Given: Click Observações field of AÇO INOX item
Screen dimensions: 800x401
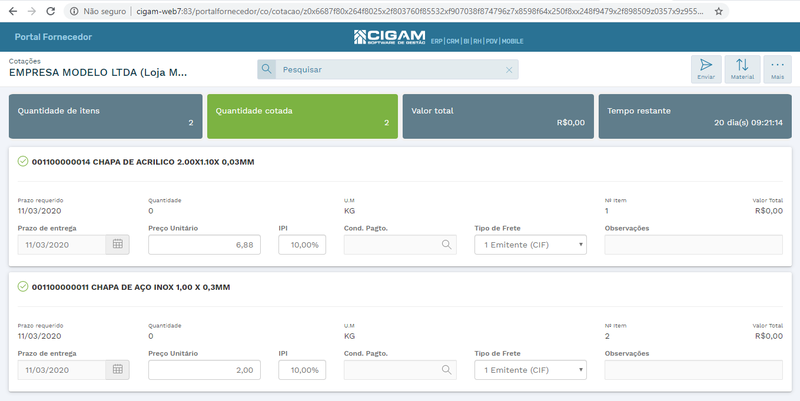Looking at the screenshot, I should tap(693, 370).
